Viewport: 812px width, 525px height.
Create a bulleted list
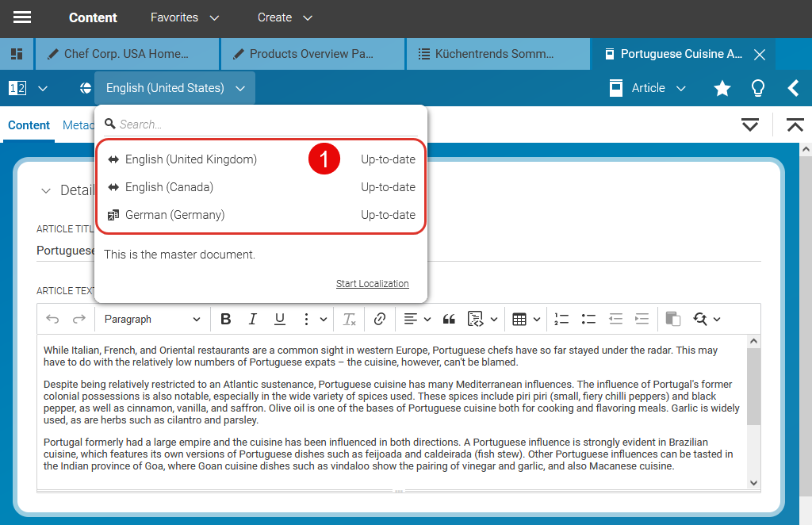pyautogui.click(x=588, y=319)
